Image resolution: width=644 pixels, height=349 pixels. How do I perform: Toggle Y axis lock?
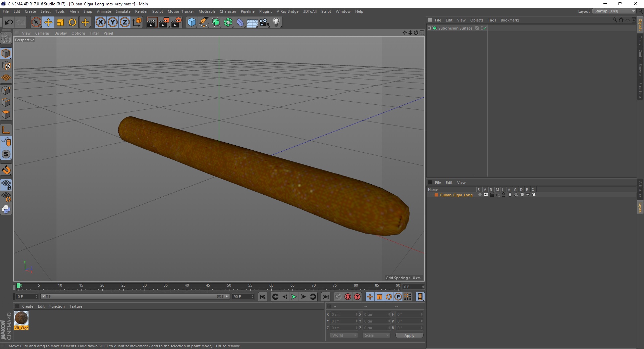click(113, 22)
